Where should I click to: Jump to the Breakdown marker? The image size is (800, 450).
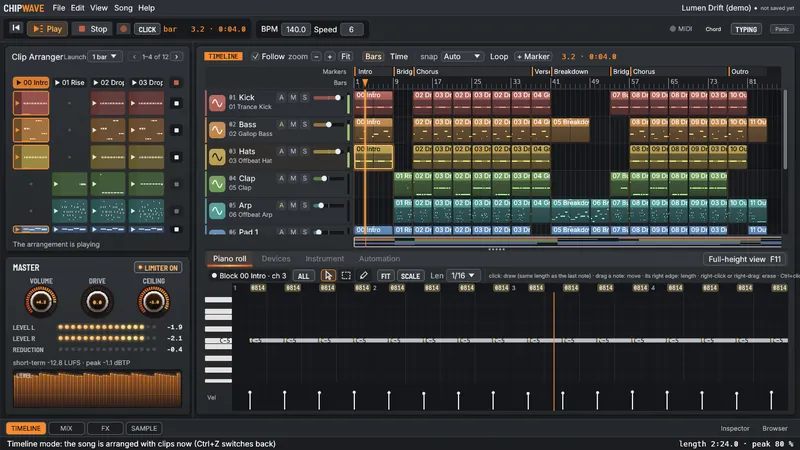pos(570,71)
